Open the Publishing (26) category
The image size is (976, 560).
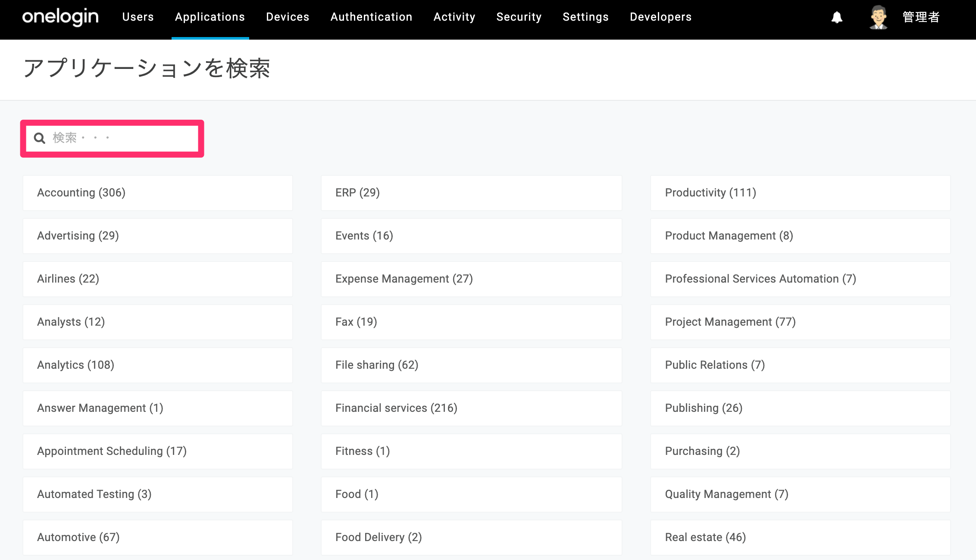(801, 408)
